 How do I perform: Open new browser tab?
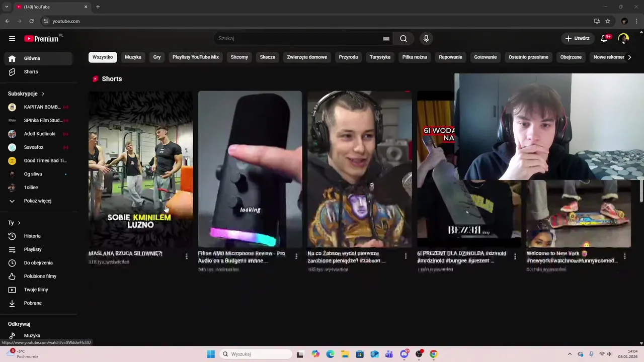(98, 7)
